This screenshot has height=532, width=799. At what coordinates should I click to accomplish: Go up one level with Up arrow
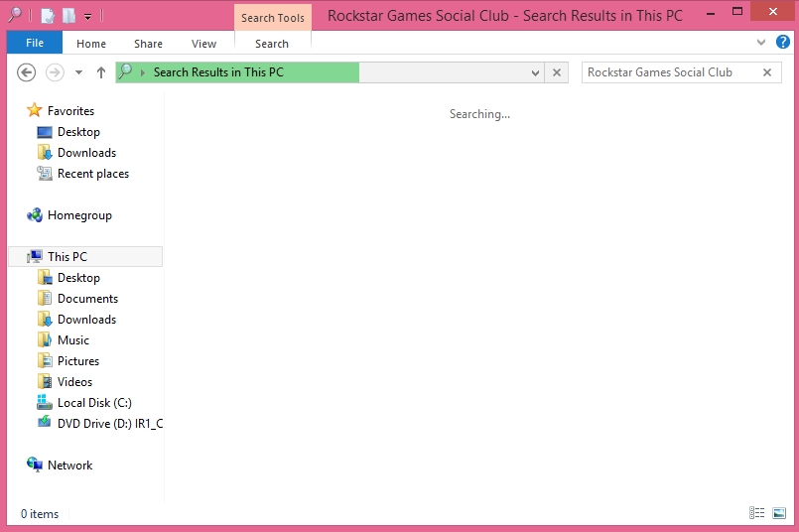[101, 72]
